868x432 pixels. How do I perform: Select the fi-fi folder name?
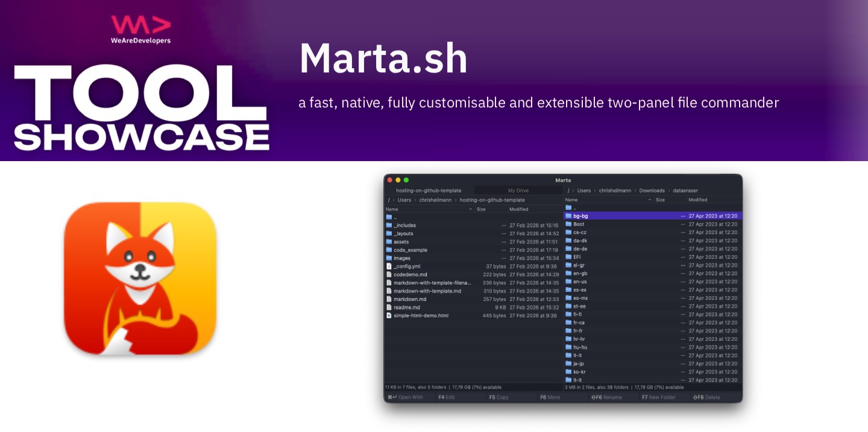[x=577, y=314]
